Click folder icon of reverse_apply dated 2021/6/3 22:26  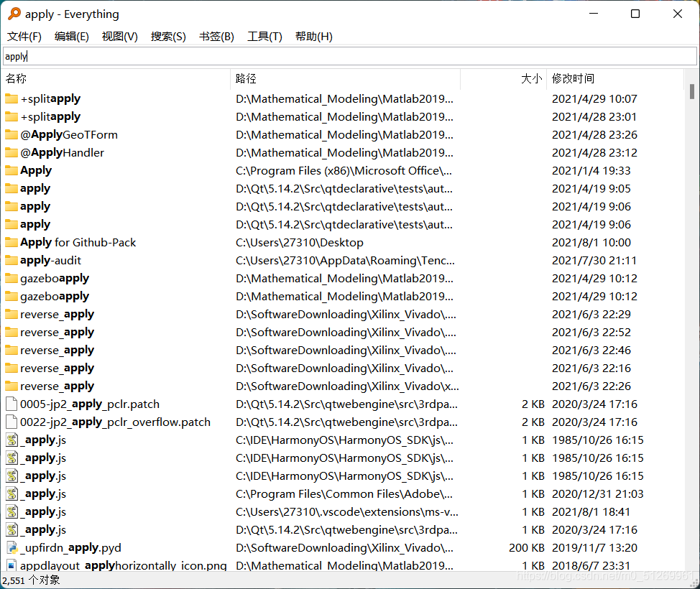tap(11, 386)
